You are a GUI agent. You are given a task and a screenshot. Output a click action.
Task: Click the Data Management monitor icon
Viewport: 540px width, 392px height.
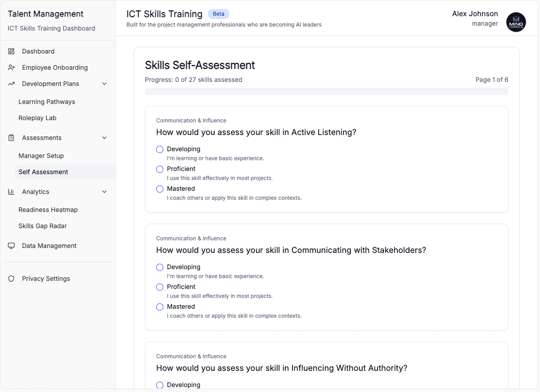pos(11,246)
